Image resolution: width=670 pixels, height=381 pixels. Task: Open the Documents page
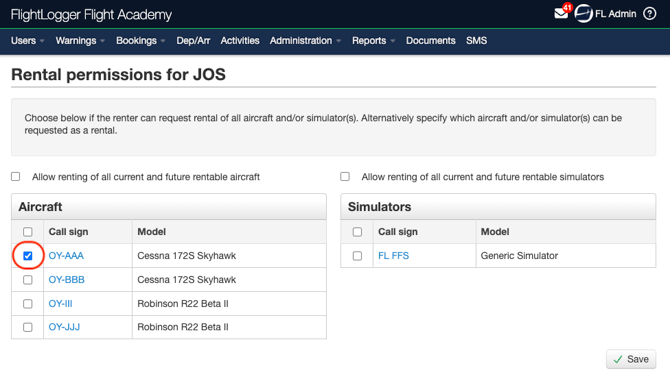(x=431, y=41)
